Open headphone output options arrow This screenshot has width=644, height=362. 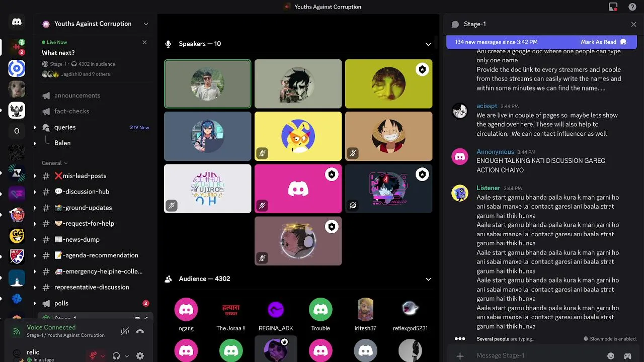[x=126, y=356]
